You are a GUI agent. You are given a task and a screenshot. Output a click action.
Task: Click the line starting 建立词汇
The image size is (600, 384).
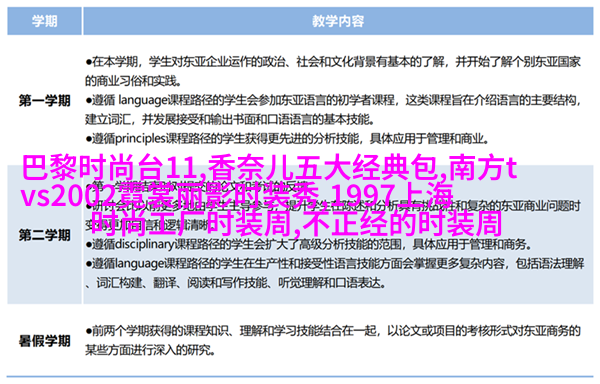tap(230, 119)
